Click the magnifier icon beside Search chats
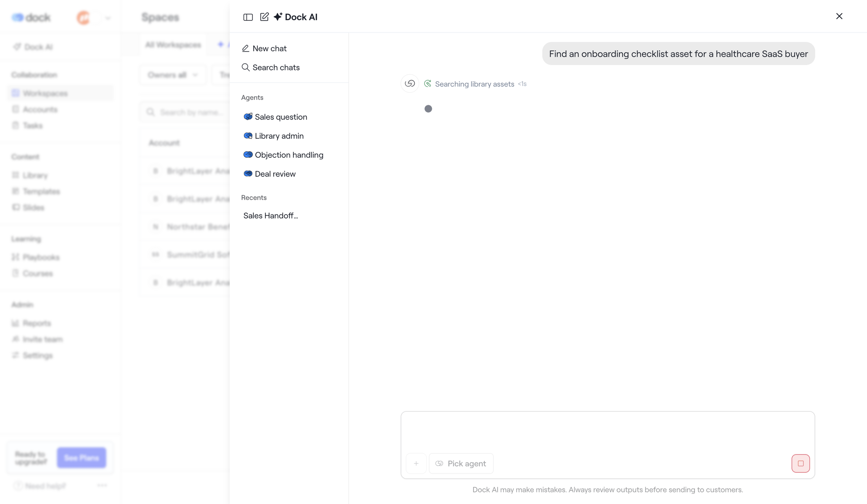This screenshot has height=504, width=867. coord(246,67)
